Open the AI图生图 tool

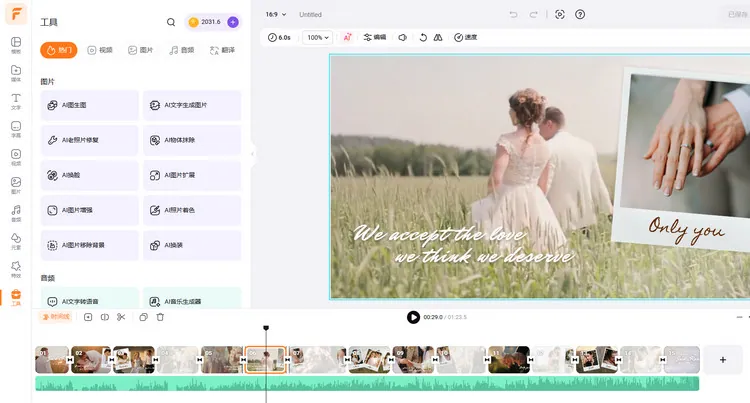click(x=89, y=105)
